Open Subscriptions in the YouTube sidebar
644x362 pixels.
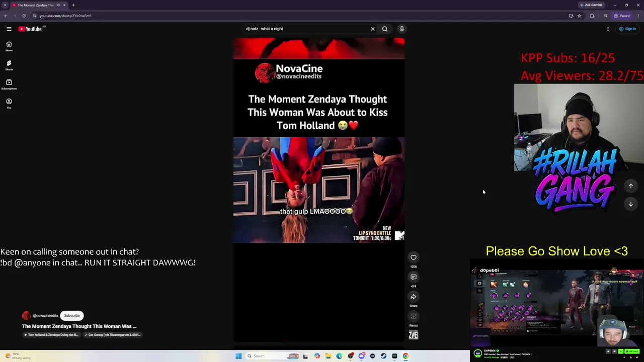pos(9,84)
